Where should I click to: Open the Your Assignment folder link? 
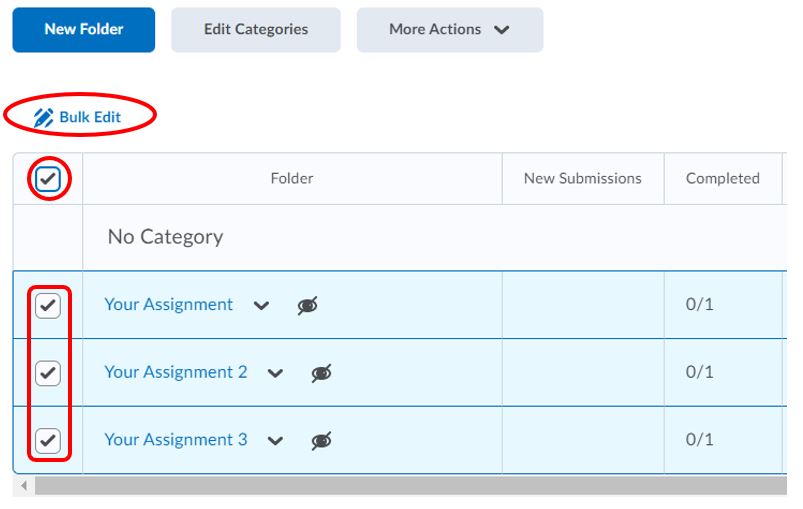[x=168, y=305]
